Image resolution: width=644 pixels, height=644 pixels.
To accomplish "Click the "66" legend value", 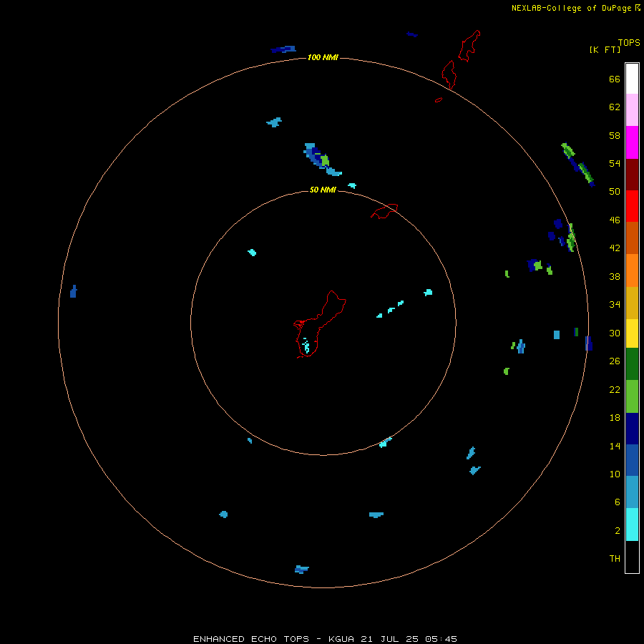I will pyautogui.click(x=615, y=79).
